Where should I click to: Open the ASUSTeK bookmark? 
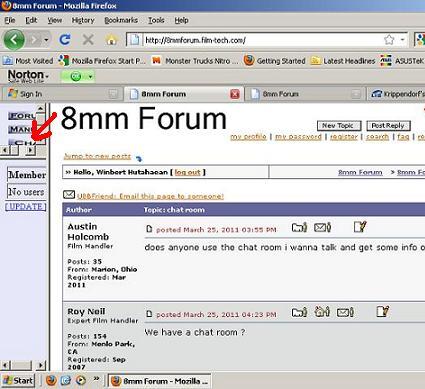[402, 61]
